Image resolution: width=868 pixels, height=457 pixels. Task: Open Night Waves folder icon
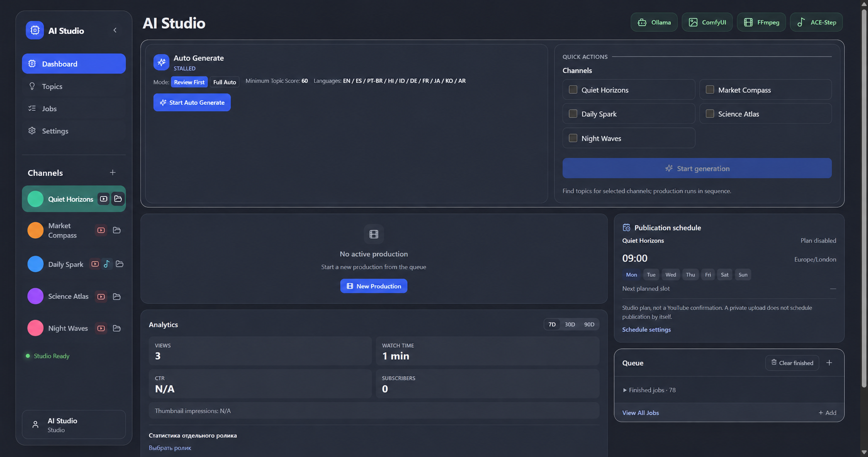(117, 328)
